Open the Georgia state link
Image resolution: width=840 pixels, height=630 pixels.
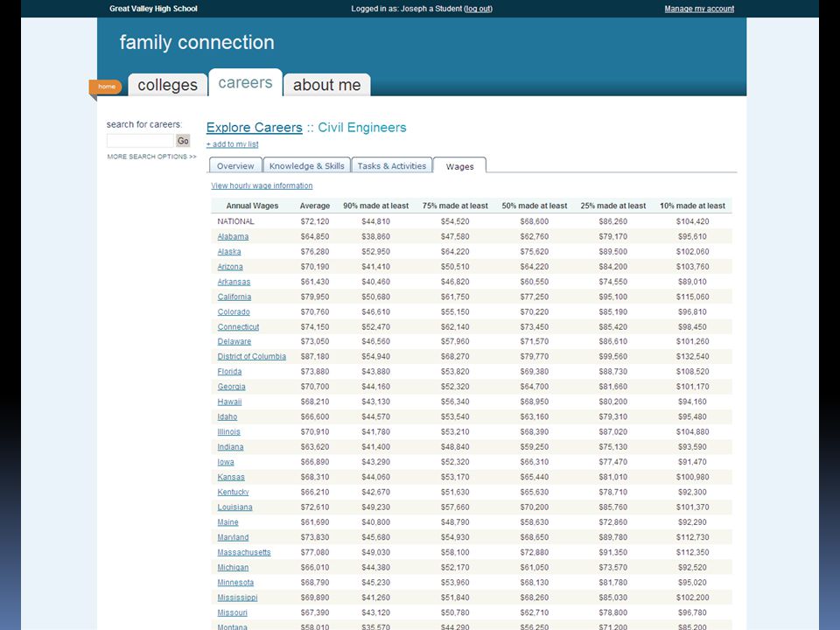231,386
